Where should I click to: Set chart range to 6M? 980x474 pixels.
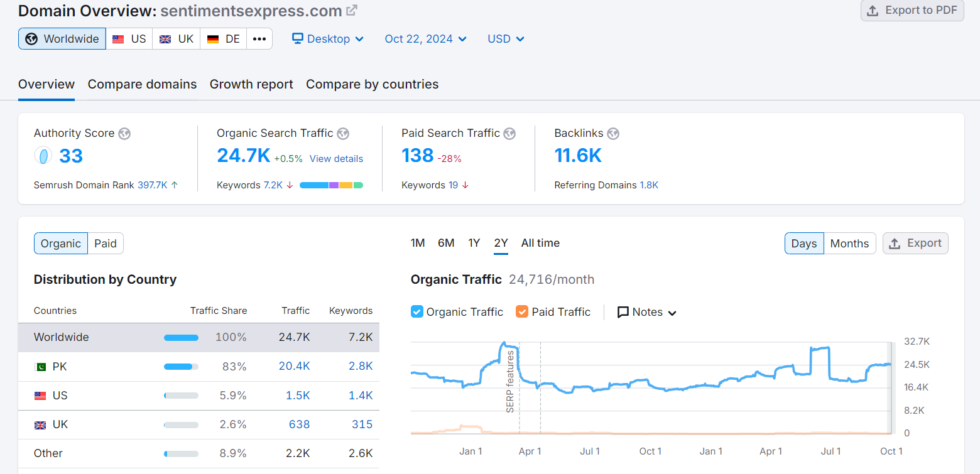click(x=446, y=243)
